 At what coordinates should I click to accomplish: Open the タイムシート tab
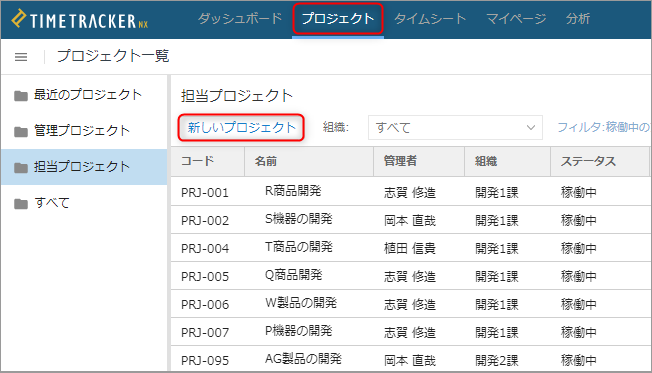[430, 19]
